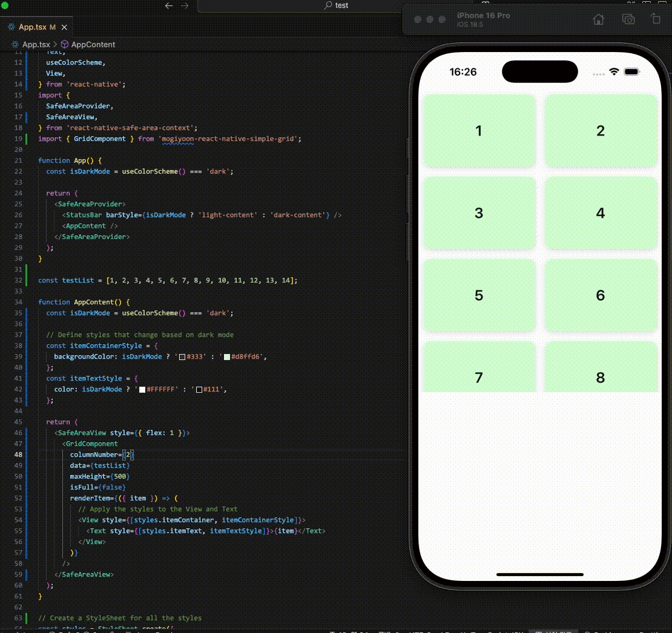The width and height of the screenshot is (672, 633).
Task: Click 'SafeAreaProvider,' import on line 16
Action: pos(79,107)
